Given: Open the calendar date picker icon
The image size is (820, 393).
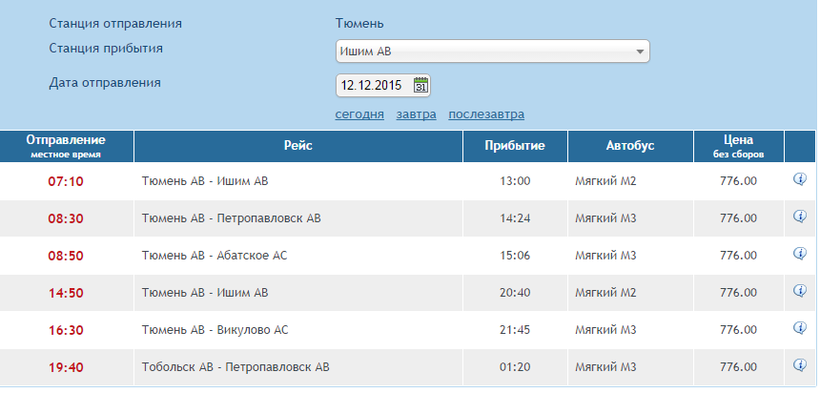Looking at the screenshot, I should [421, 85].
